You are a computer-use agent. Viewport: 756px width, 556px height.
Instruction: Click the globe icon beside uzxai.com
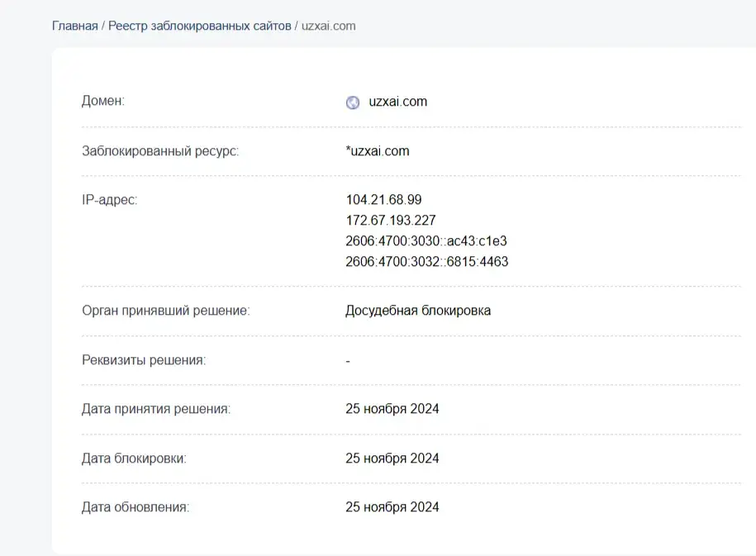pyautogui.click(x=353, y=102)
